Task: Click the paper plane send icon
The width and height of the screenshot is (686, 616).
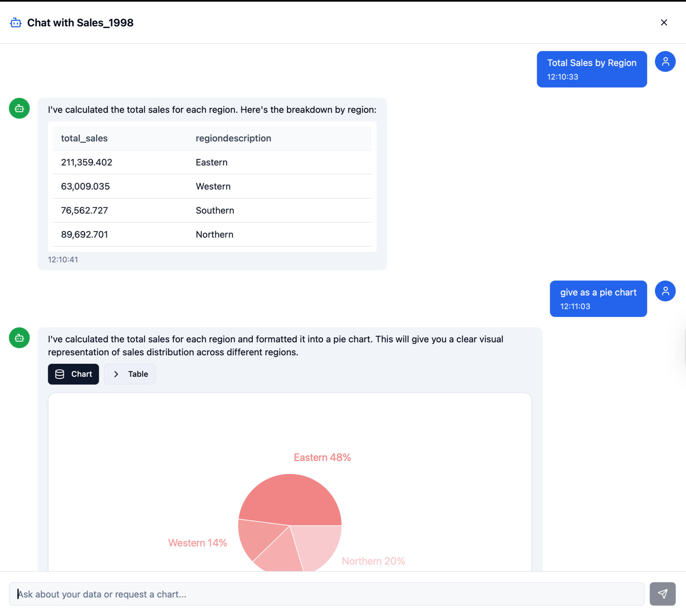Action: [x=662, y=594]
